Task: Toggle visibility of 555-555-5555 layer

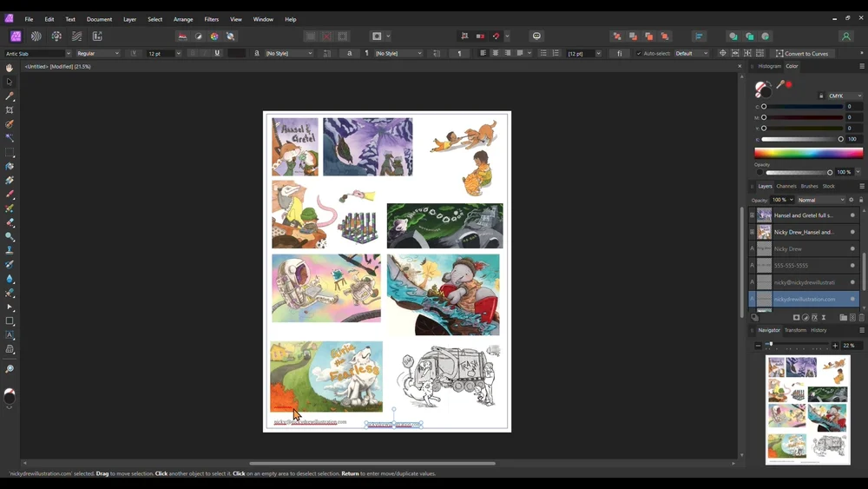Action: click(x=852, y=265)
